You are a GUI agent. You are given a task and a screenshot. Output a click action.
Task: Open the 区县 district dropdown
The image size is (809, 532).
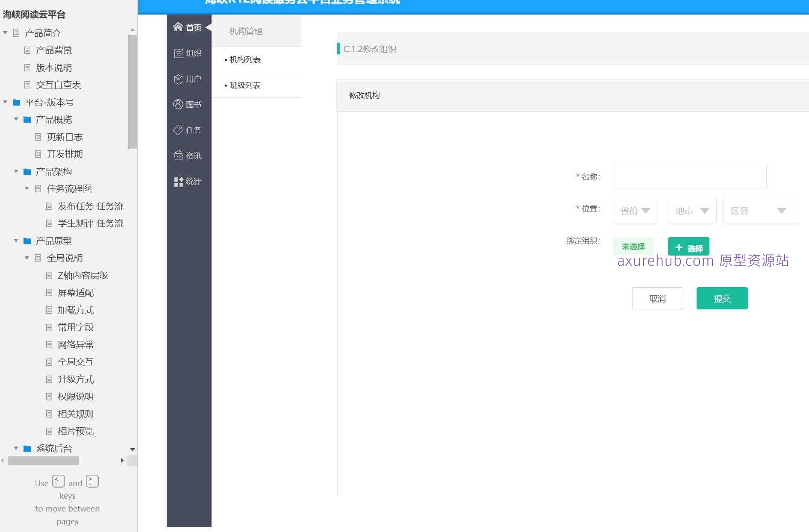click(x=760, y=210)
